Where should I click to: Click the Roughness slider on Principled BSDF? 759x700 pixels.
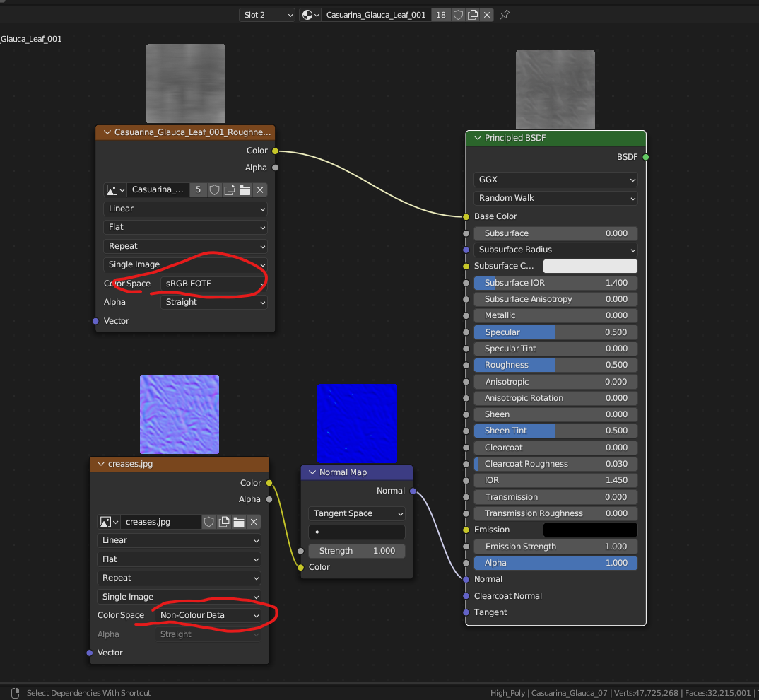pyautogui.click(x=555, y=365)
